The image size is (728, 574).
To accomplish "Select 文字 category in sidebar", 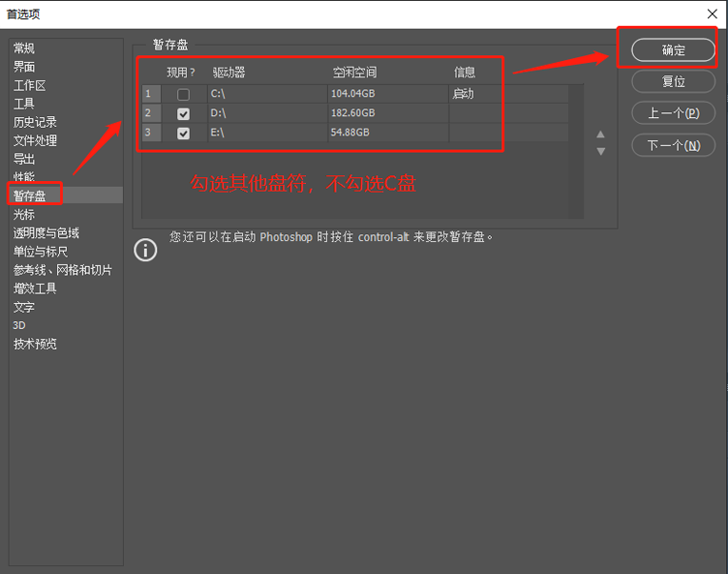I will (24, 307).
